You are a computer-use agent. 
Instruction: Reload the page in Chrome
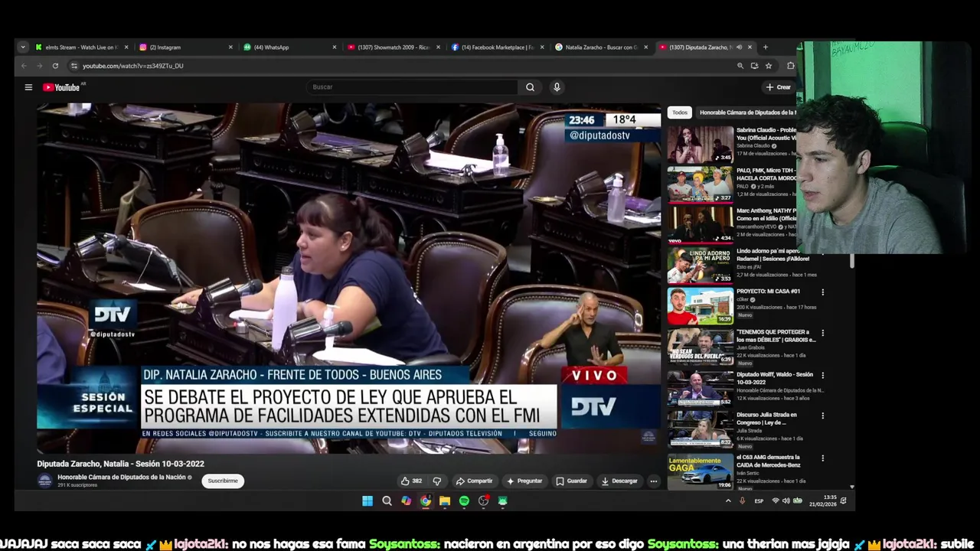[55, 66]
